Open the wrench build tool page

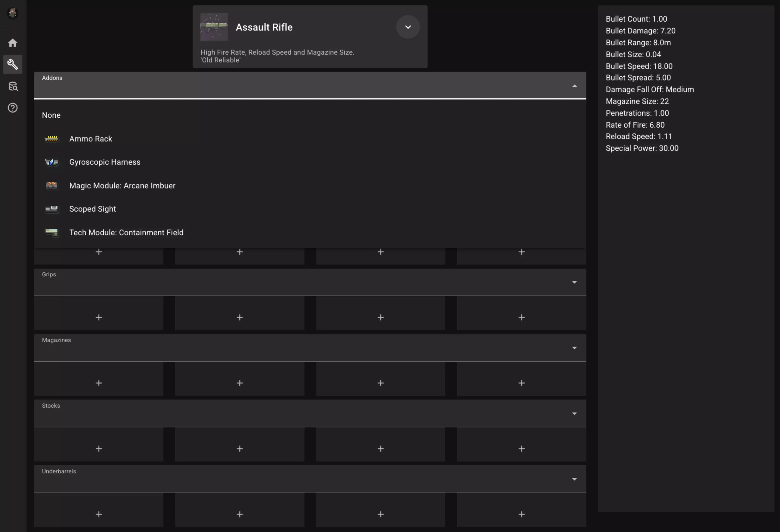(13, 64)
